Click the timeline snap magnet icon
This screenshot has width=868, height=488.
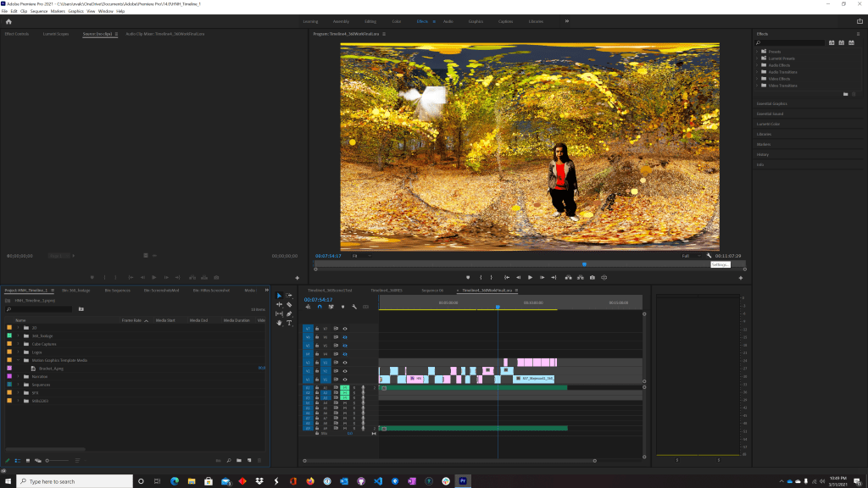pos(320,307)
